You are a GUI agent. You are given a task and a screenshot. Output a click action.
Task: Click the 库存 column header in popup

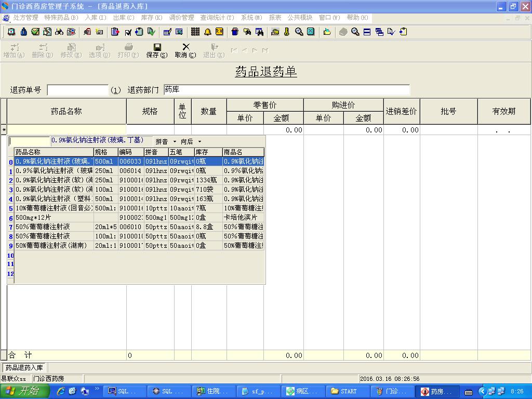coord(208,152)
